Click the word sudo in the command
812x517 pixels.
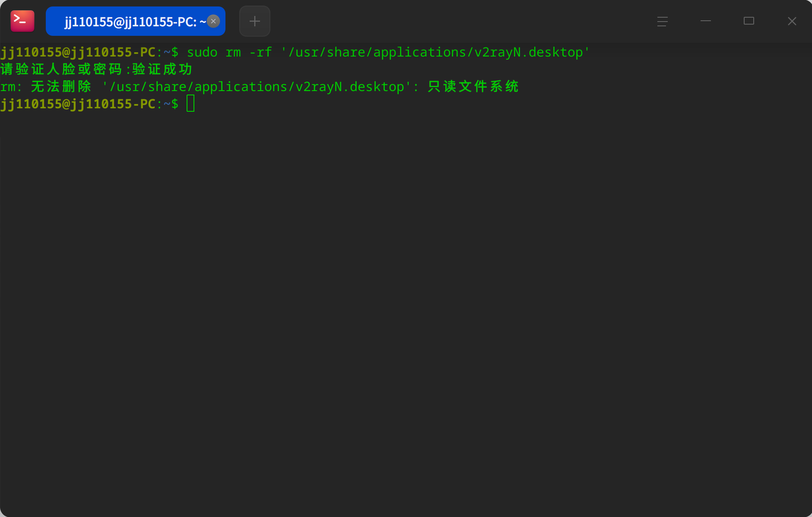[202, 52]
